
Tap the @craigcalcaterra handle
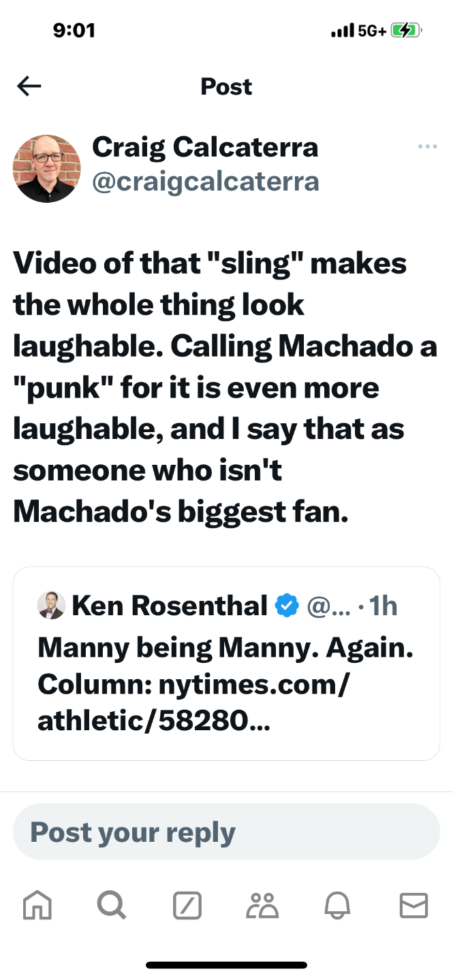[205, 181]
